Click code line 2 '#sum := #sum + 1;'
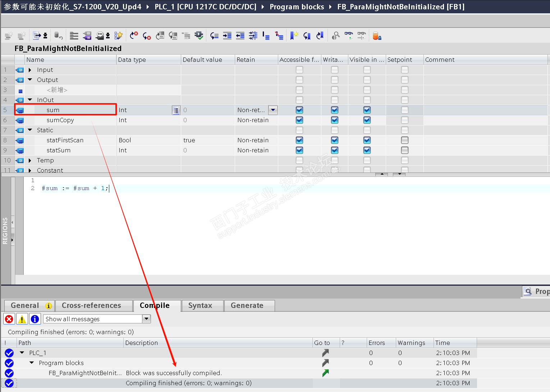550x392 pixels. [x=75, y=188]
